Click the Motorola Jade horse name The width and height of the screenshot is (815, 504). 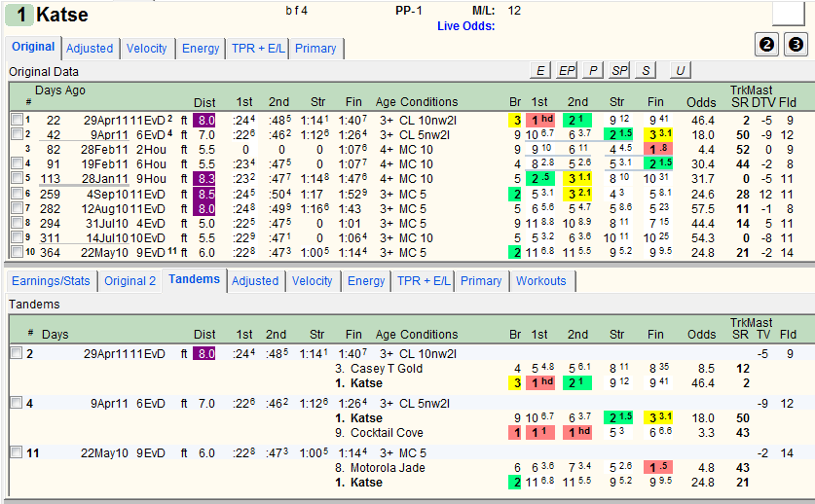[388, 468]
